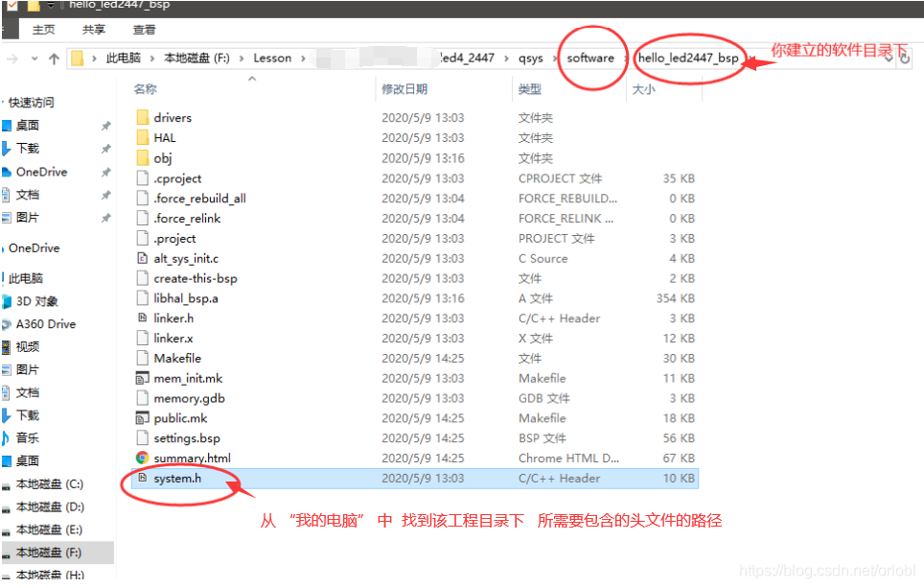Open the 共享 ribbon tab
Viewport: 924px width, 588px height.
coord(94,30)
